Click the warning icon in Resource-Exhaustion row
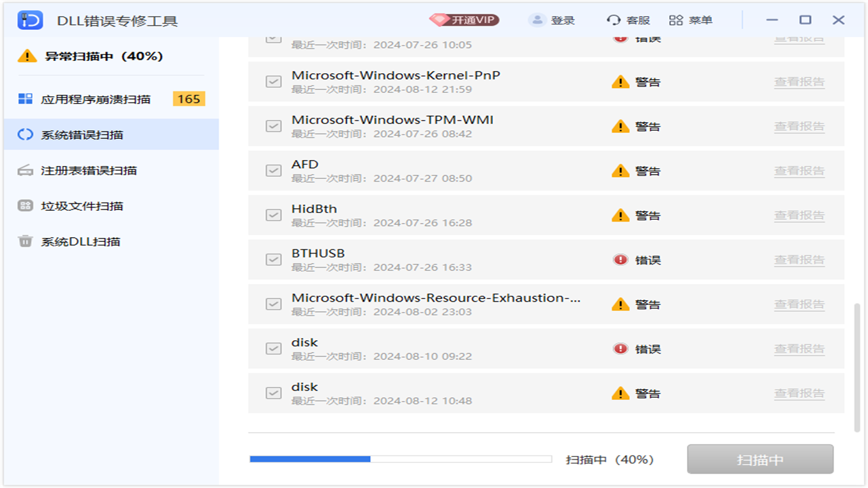868x488 pixels. click(620, 304)
